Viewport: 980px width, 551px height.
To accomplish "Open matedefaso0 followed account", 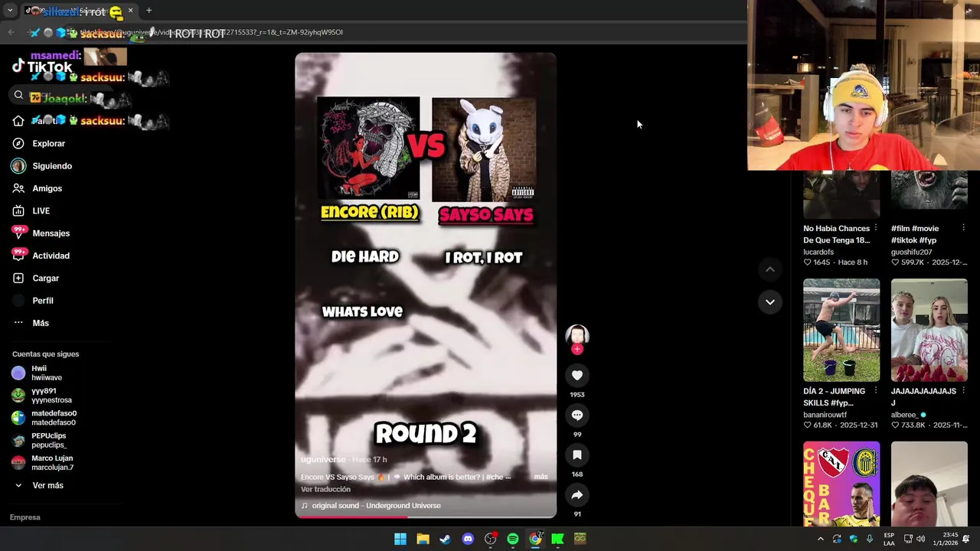I will pos(53,418).
